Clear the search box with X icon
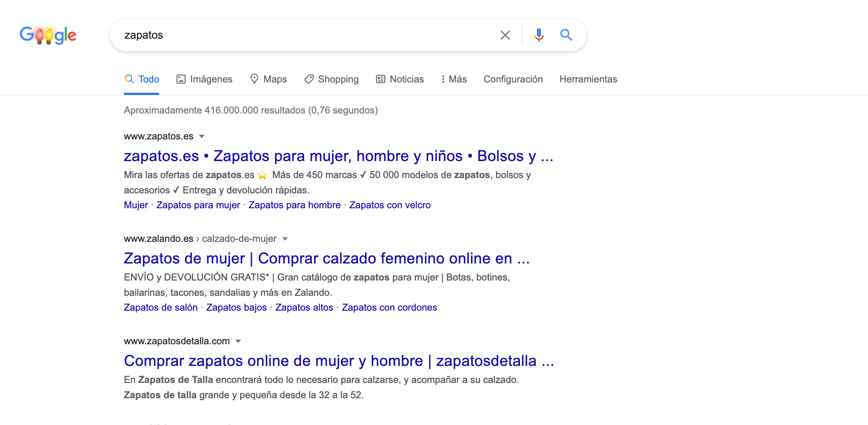This screenshot has width=868, height=425. point(505,35)
